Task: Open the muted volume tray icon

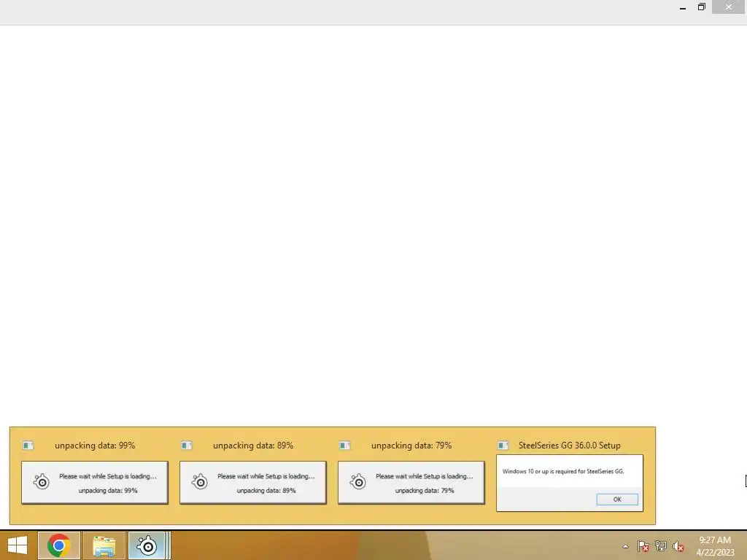Action: [x=678, y=546]
